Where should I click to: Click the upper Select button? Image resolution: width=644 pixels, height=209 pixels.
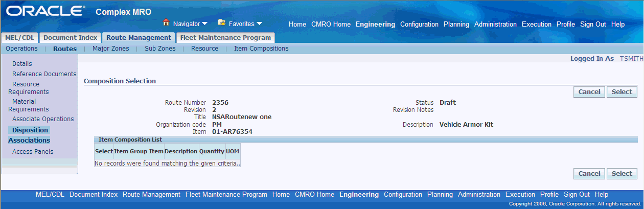622,92
